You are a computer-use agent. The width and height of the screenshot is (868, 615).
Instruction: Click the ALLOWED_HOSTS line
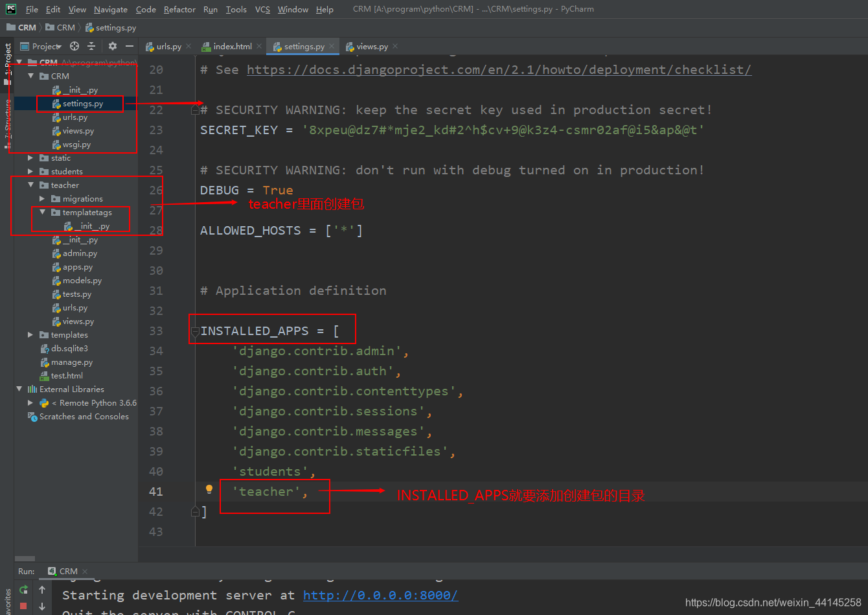coord(282,230)
